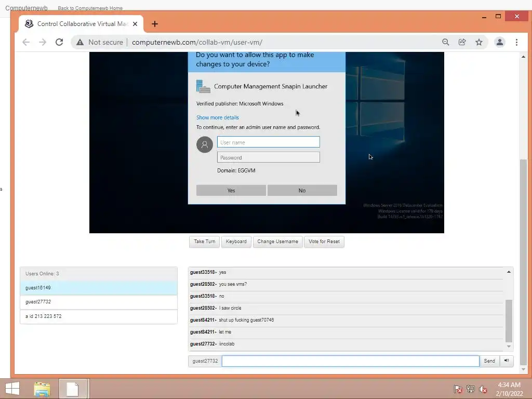This screenshot has width=532, height=399.
Task: Click No in the UAC prompt
Action: click(x=302, y=190)
